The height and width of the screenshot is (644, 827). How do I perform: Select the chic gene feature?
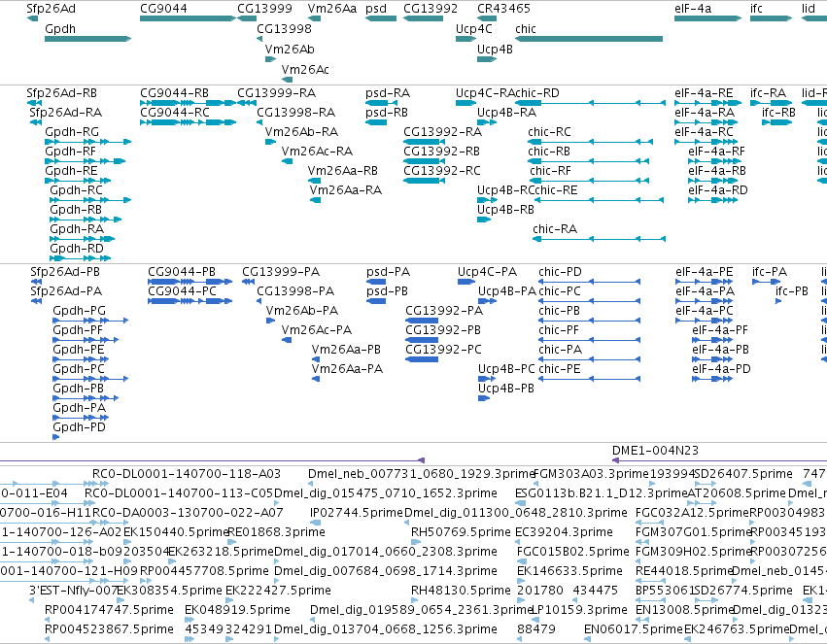[x=589, y=39]
